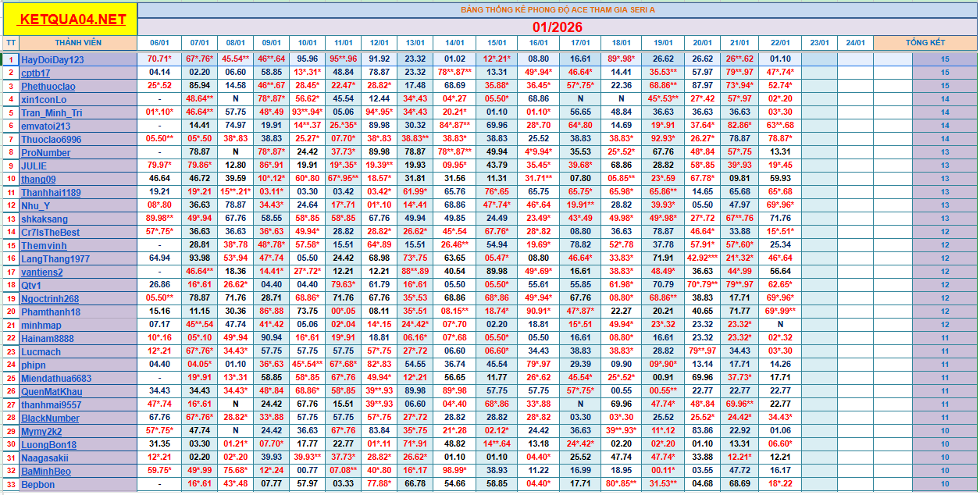Open the KETQUA04.NET link
Viewport: 980px width, 495px height.
[72, 20]
